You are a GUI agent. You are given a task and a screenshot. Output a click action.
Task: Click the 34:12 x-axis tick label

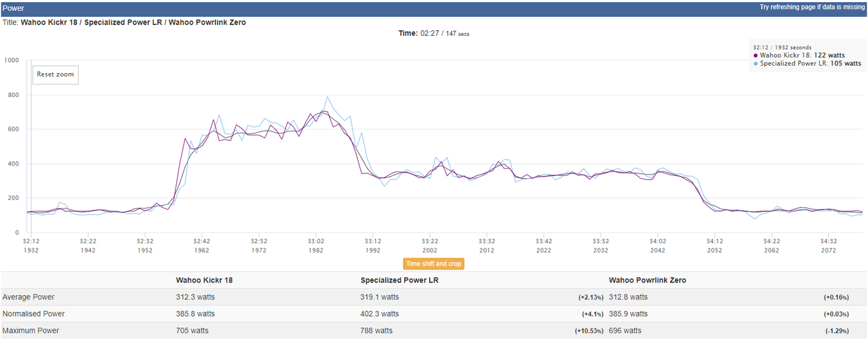tap(715, 241)
